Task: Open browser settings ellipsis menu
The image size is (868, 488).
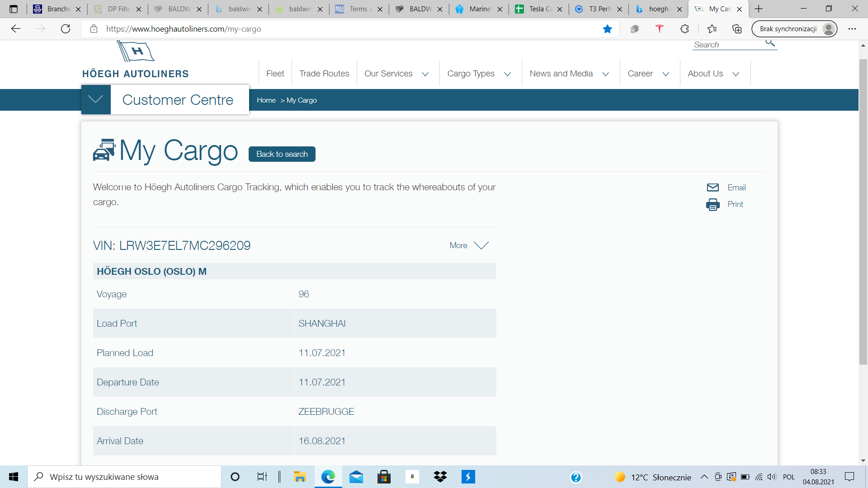Action: point(852,29)
